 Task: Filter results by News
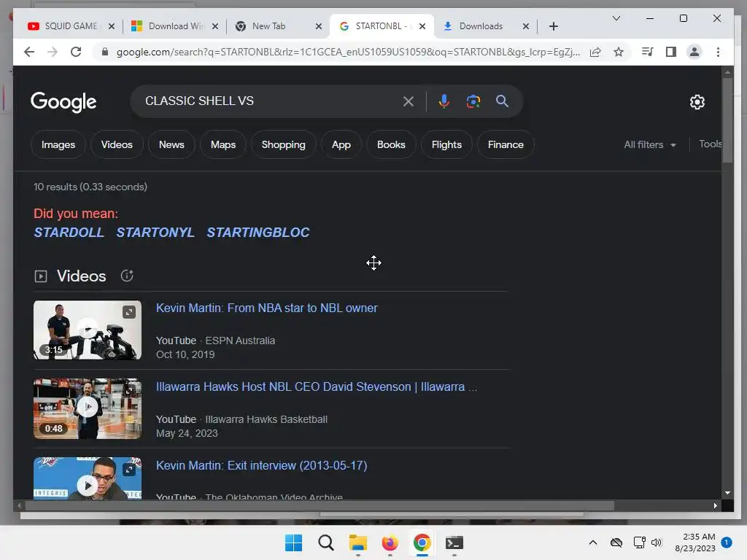(171, 145)
